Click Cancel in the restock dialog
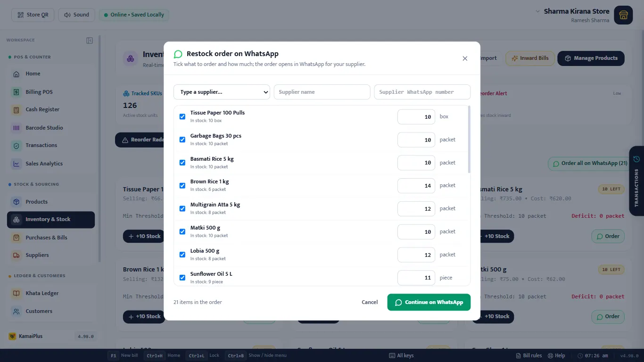Screen dimensions: 644x362 [370, 302]
